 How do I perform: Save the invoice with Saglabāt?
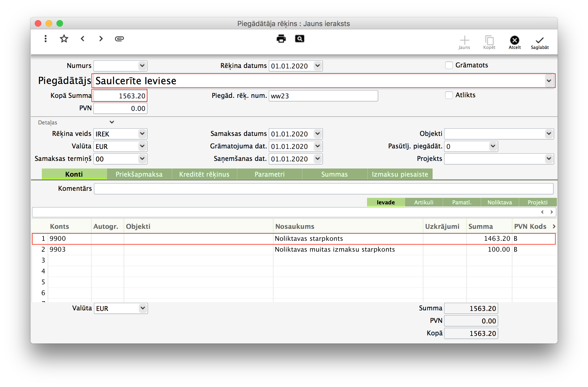pos(540,43)
